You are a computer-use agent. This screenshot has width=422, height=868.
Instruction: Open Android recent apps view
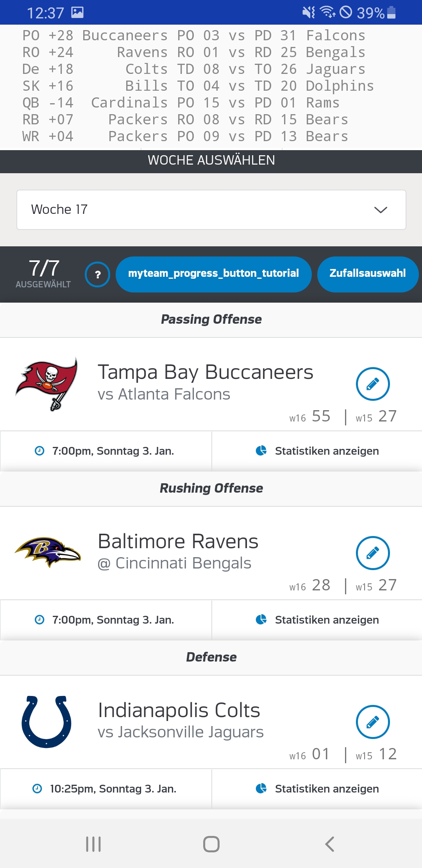(93, 844)
